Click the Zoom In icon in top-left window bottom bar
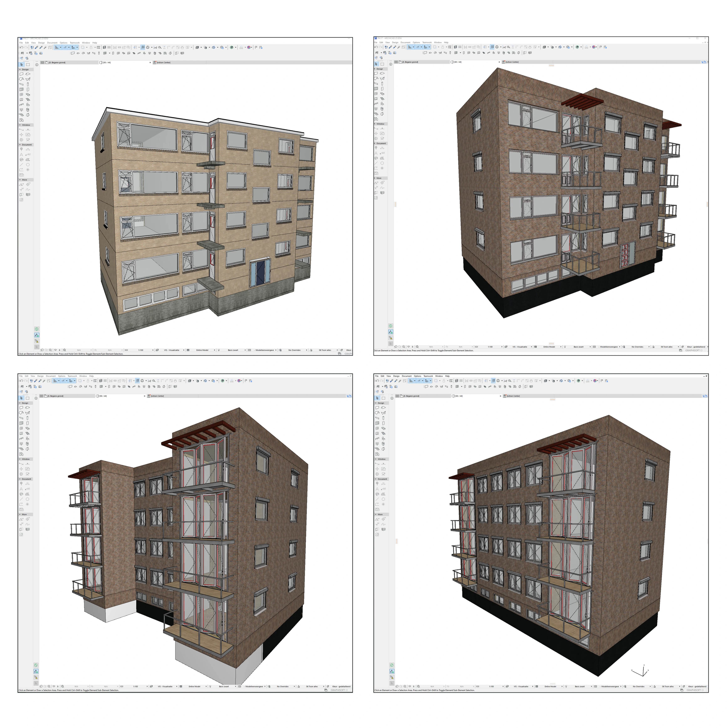 click(50, 350)
